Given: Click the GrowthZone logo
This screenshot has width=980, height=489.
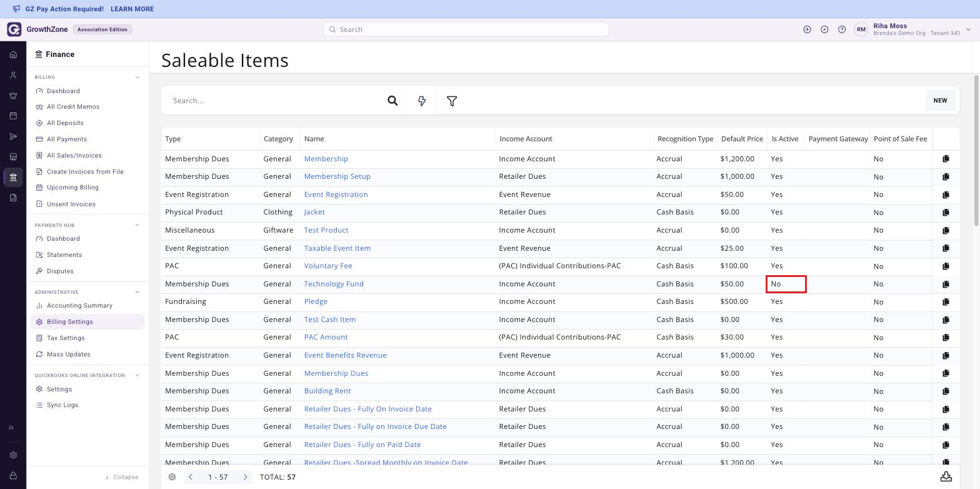Looking at the screenshot, I should coord(14,29).
